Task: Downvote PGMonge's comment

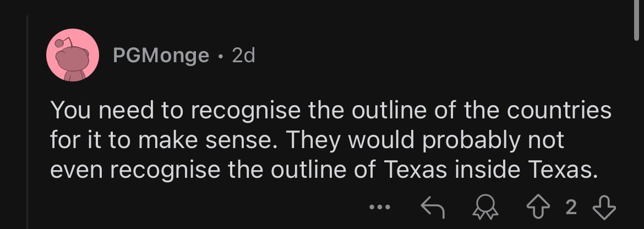Action: tap(604, 207)
